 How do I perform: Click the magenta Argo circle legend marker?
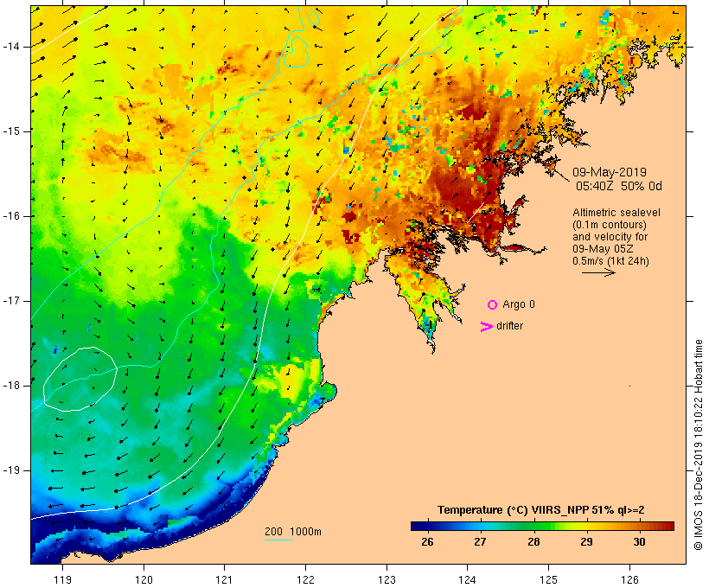(x=493, y=305)
